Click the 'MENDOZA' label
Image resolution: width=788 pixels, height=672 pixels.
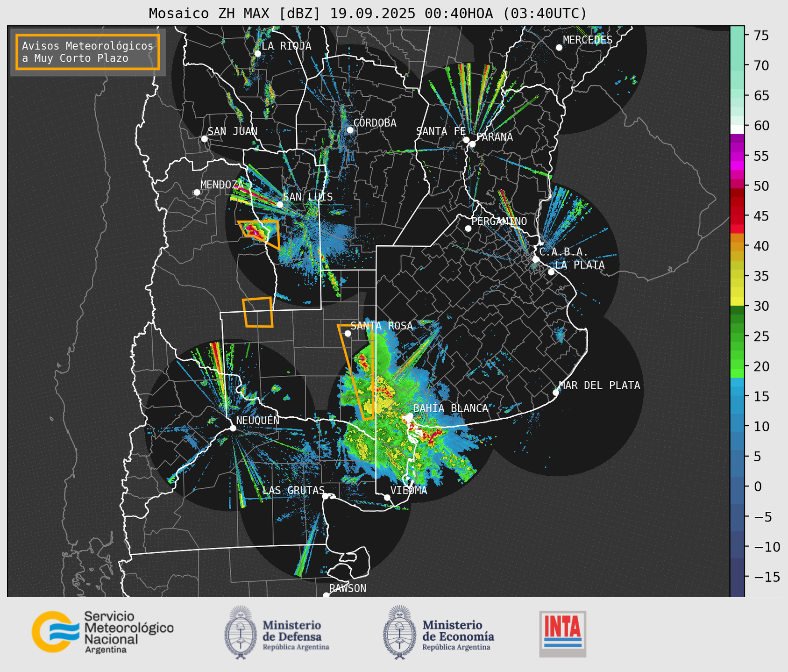[222, 185]
